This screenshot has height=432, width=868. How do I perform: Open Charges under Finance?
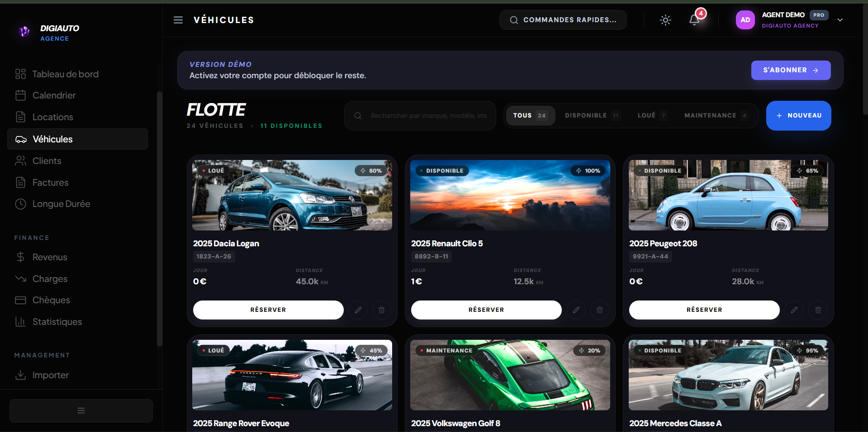pos(77,279)
